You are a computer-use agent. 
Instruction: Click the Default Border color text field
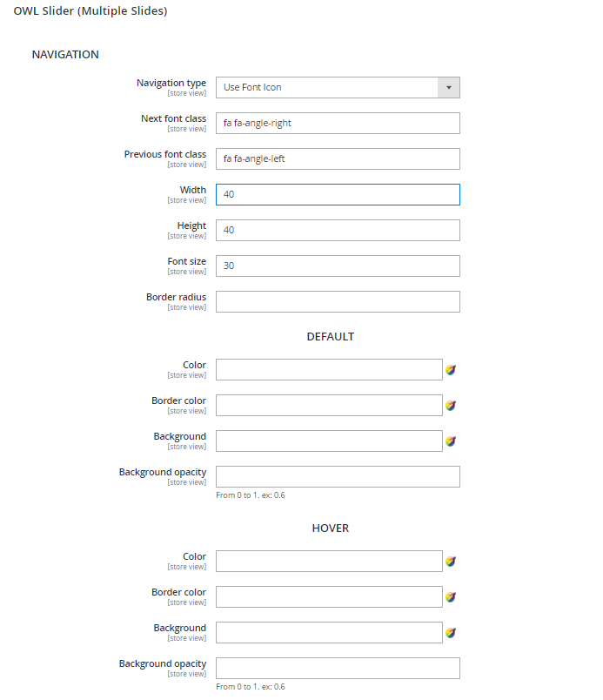click(x=329, y=406)
